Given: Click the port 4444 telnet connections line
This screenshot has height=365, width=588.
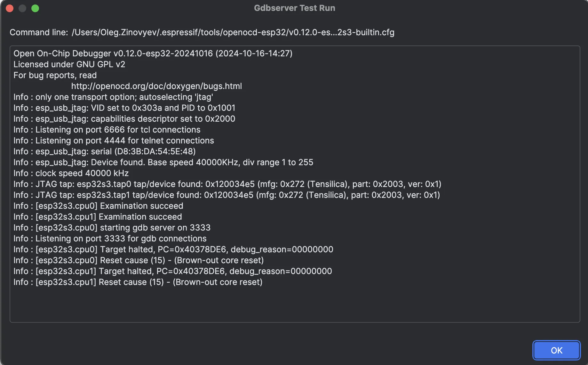Looking at the screenshot, I should tap(114, 141).
